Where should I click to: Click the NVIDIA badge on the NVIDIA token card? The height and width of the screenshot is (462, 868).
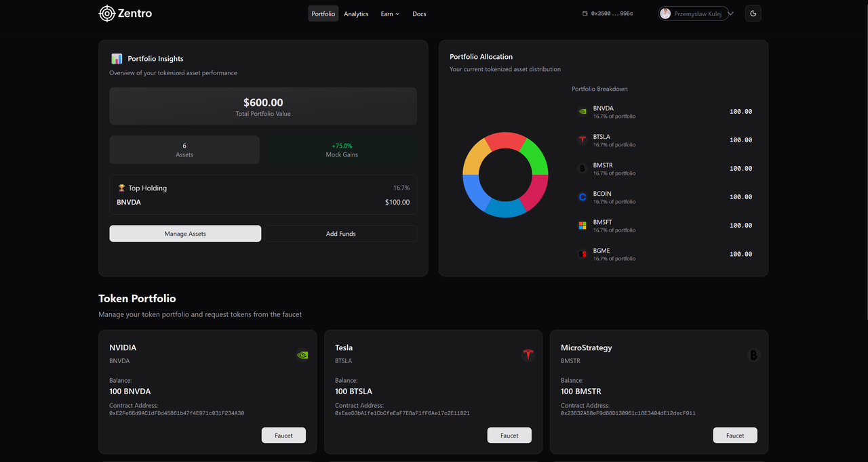coord(302,354)
